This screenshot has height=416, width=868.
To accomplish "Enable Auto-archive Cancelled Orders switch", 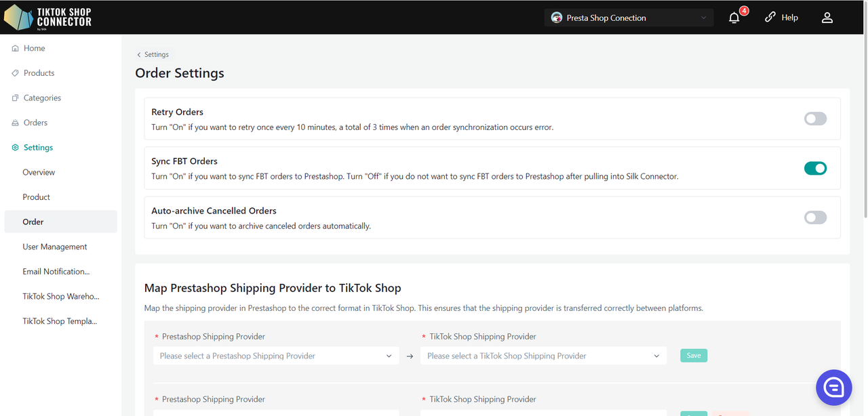I will (x=815, y=217).
